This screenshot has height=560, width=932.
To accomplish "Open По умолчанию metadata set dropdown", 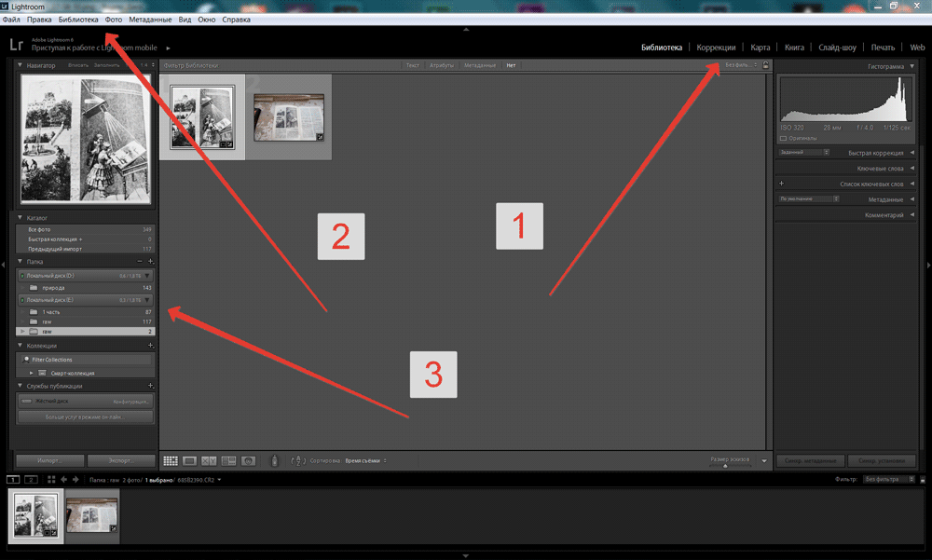I will point(808,198).
